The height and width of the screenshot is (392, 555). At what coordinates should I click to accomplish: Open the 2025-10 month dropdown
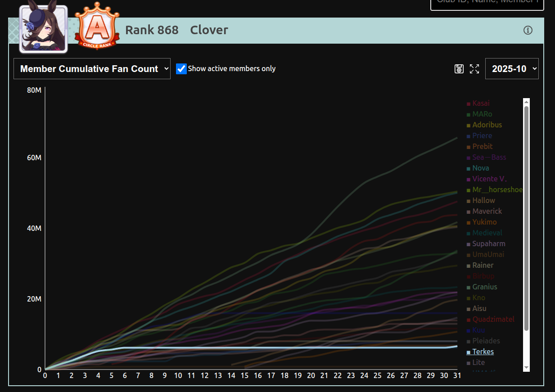tap(512, 69)
